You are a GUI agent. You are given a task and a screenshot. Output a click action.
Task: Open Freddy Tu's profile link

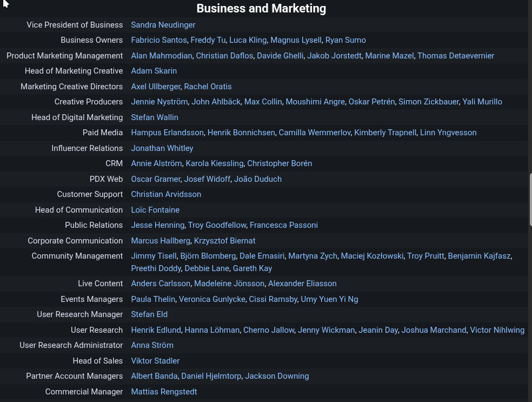tap(208, 40)
